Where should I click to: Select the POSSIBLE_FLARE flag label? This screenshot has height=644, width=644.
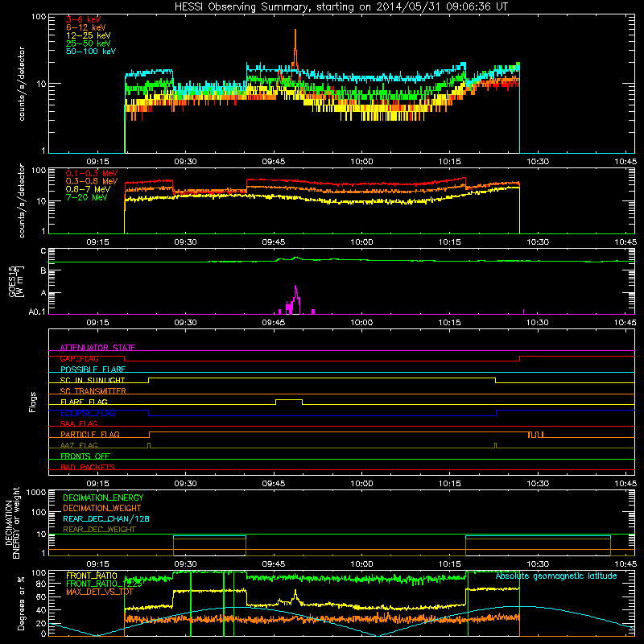tap(93, 369)
